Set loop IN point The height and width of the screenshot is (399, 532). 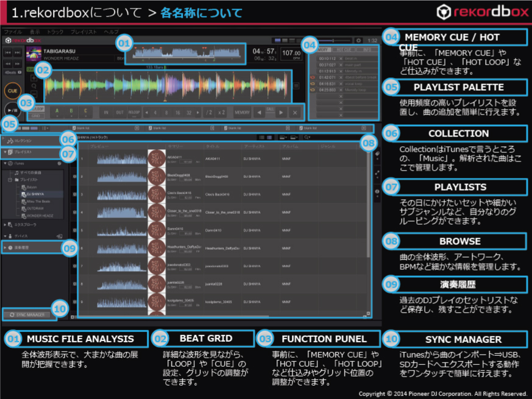point(106,112)
